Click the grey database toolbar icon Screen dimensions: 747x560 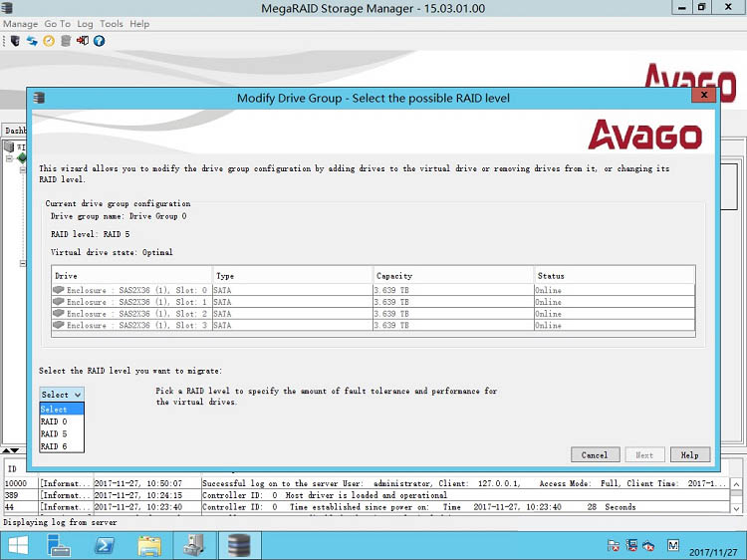tap(66, 41)
